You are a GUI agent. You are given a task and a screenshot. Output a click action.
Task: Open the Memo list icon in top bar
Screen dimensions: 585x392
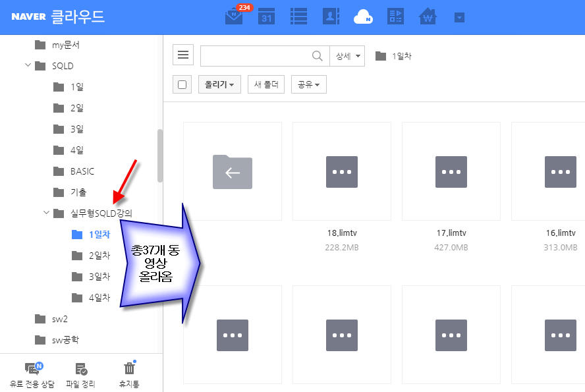(x=298, y=16)
